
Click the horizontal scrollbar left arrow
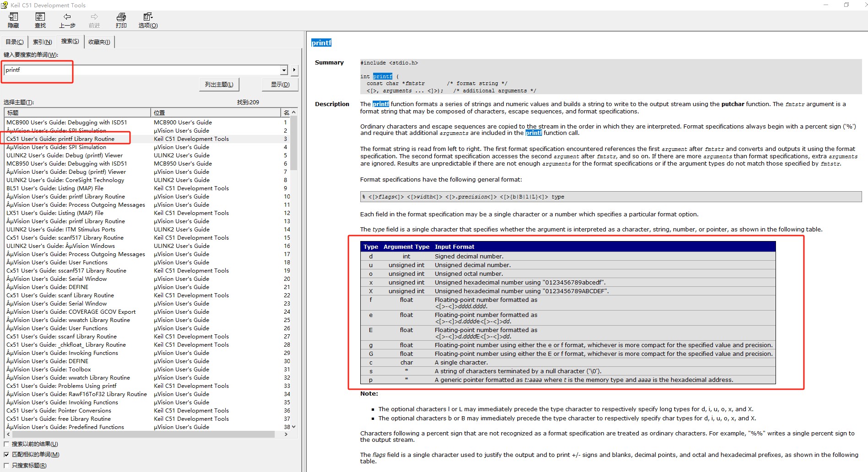[x=8, y=434]
